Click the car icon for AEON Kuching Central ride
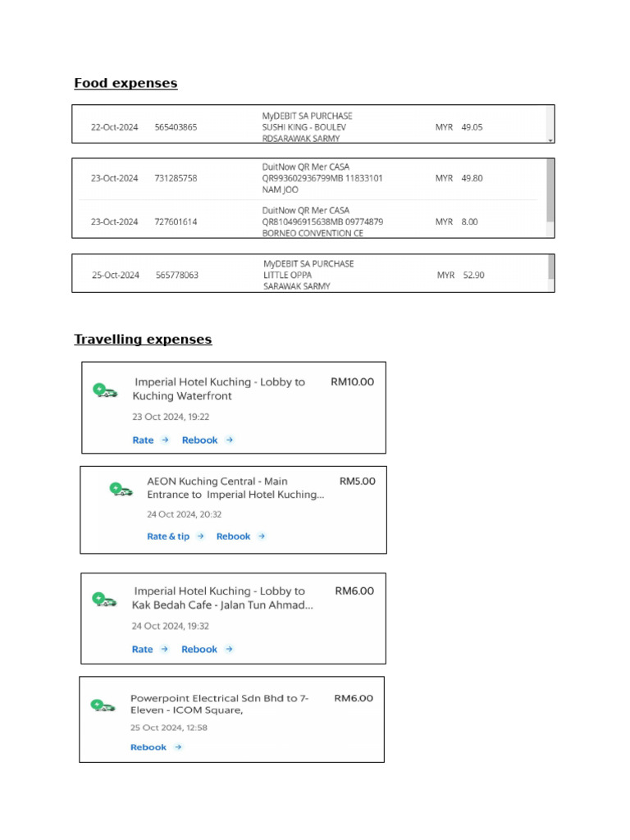 point(121,489)
